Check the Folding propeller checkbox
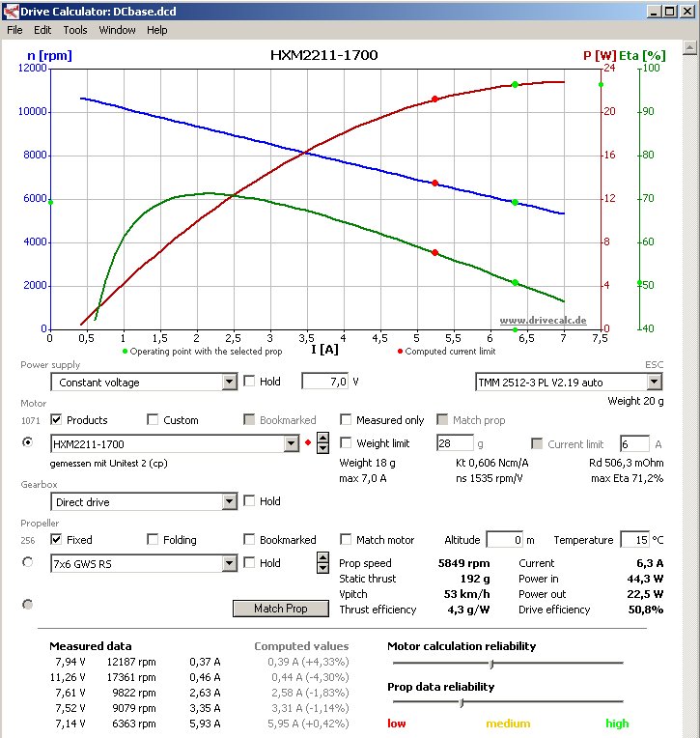This screenshot has width=700, height=738. [153, 540]
